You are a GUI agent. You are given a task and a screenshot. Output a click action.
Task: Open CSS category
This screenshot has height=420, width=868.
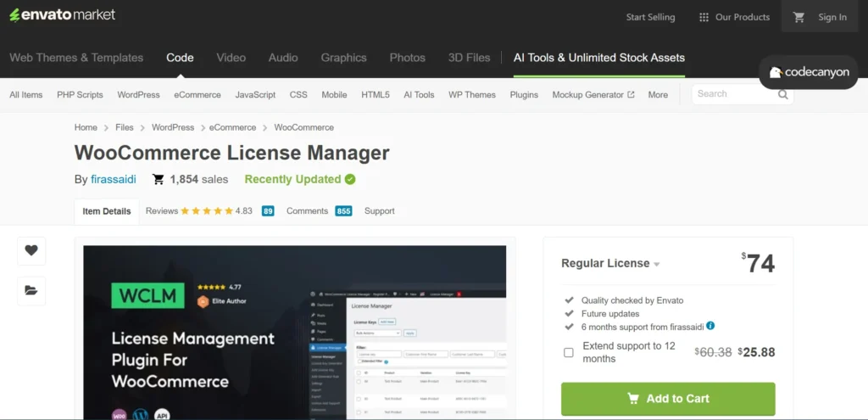[x=298, y=95]
